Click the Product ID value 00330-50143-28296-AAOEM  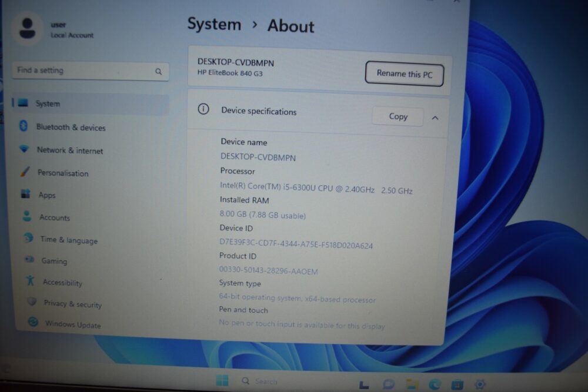tap(268, 270)
